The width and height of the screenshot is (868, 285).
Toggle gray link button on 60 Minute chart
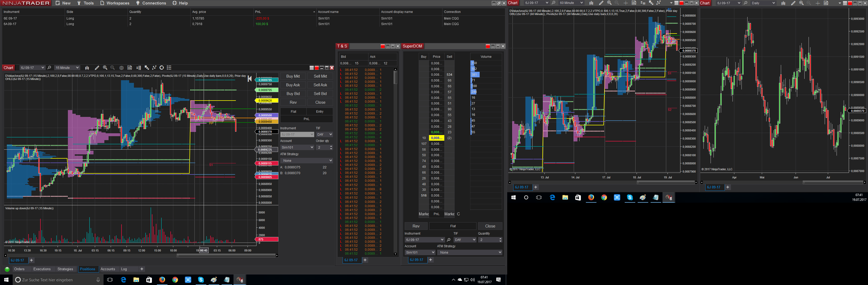coord(676,3)
